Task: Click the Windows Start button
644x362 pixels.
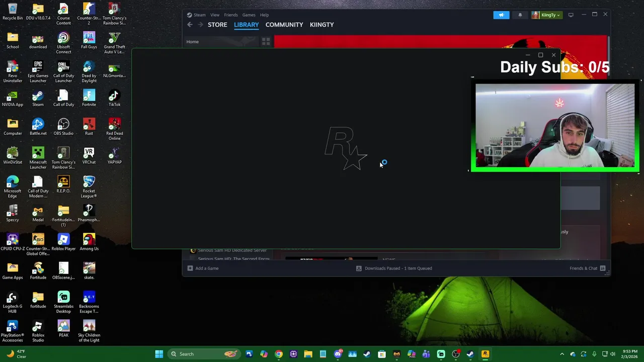Action: 159,354
